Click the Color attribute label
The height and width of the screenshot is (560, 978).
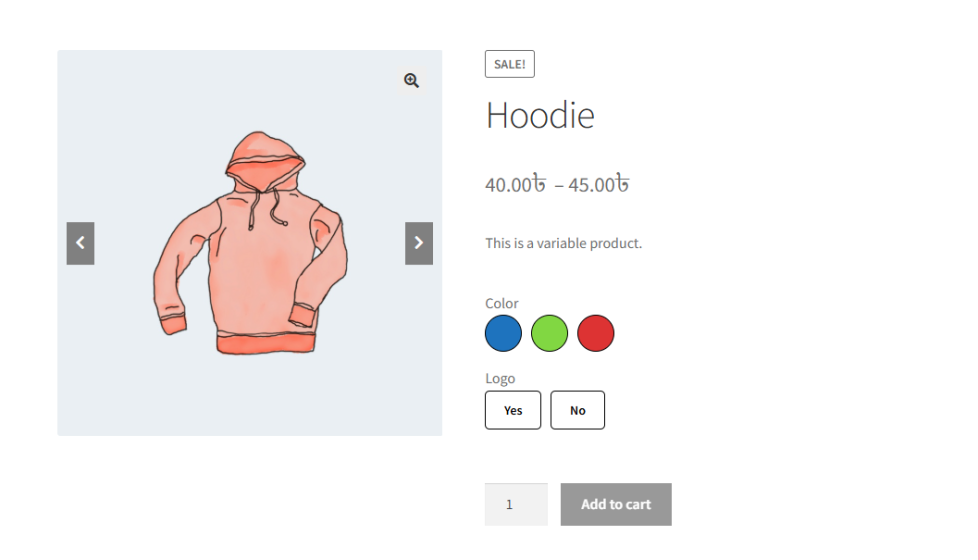pos(501,303)
